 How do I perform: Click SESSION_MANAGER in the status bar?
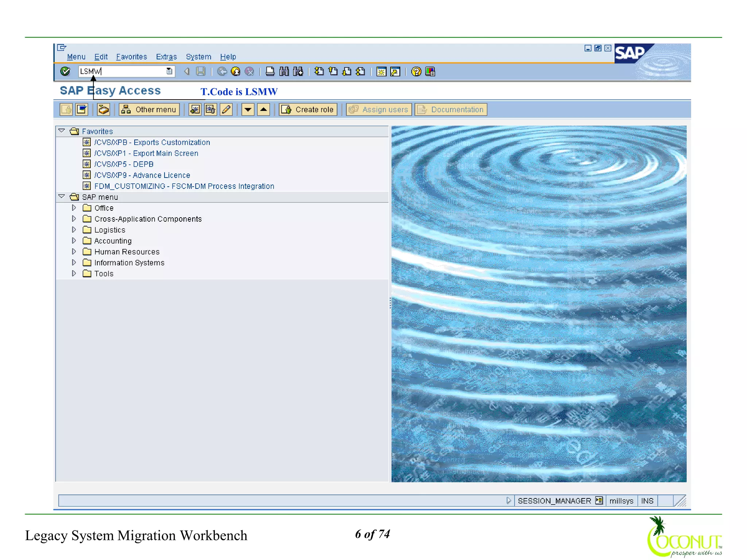(x=554, y=501)
